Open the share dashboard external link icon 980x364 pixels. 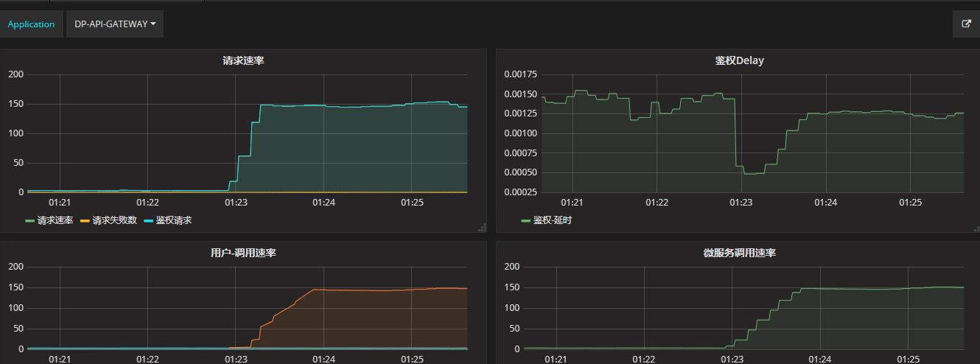pyautogui.click(x=967, y=24)
